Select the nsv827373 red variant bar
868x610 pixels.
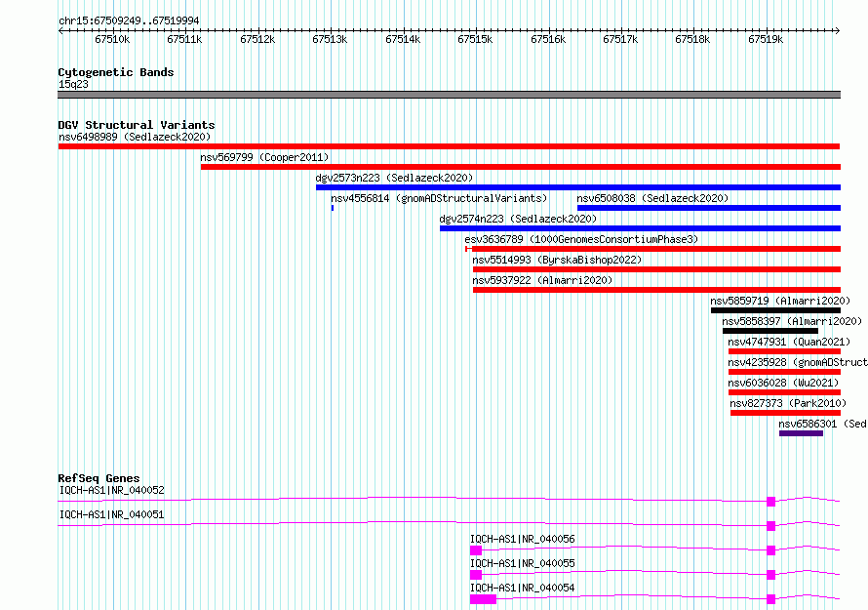(785, 413)
